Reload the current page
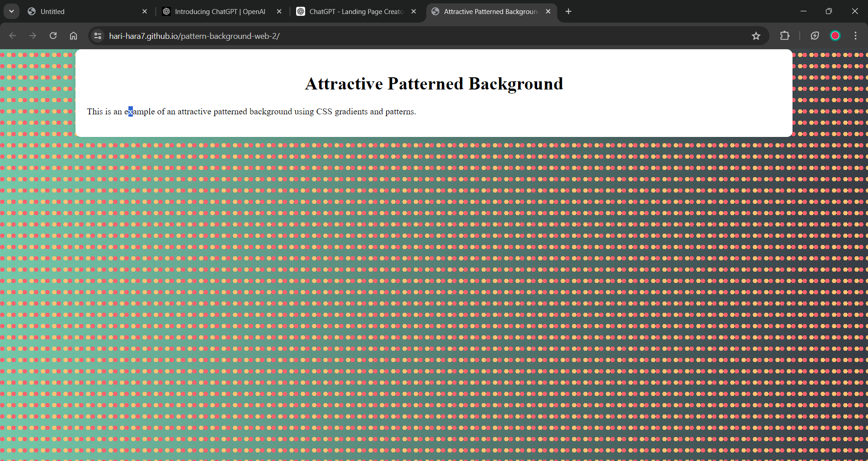The height and width of the screenshot is (461, 868). coord(53,36)
